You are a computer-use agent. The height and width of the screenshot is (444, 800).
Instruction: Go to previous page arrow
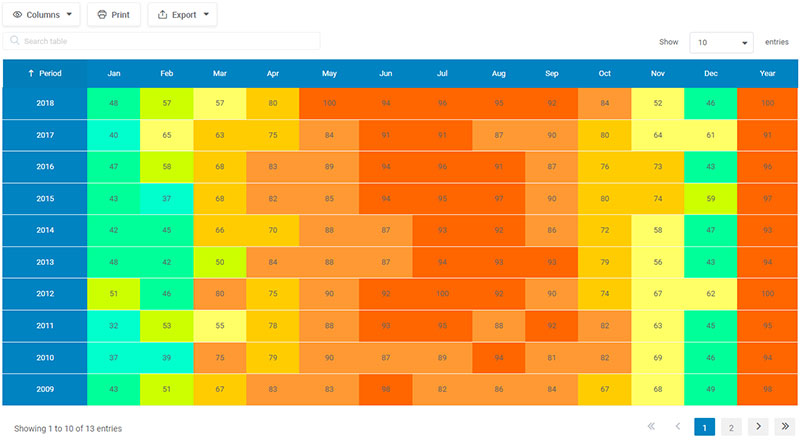click(678, 427)
